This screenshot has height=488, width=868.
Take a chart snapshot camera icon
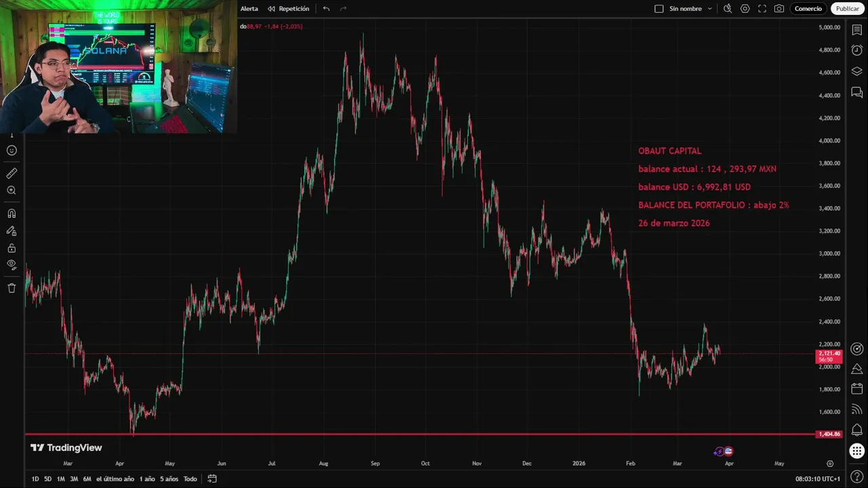click(779, 9)
